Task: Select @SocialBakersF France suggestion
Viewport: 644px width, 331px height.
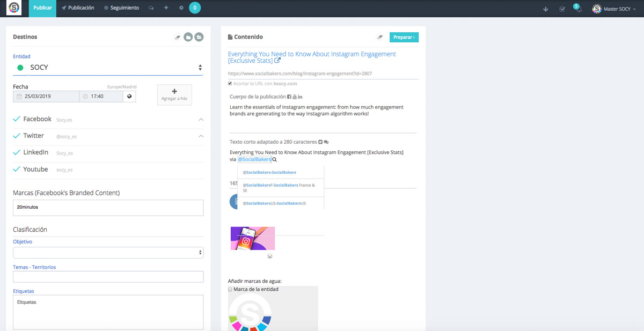Action: pos(281,188)
